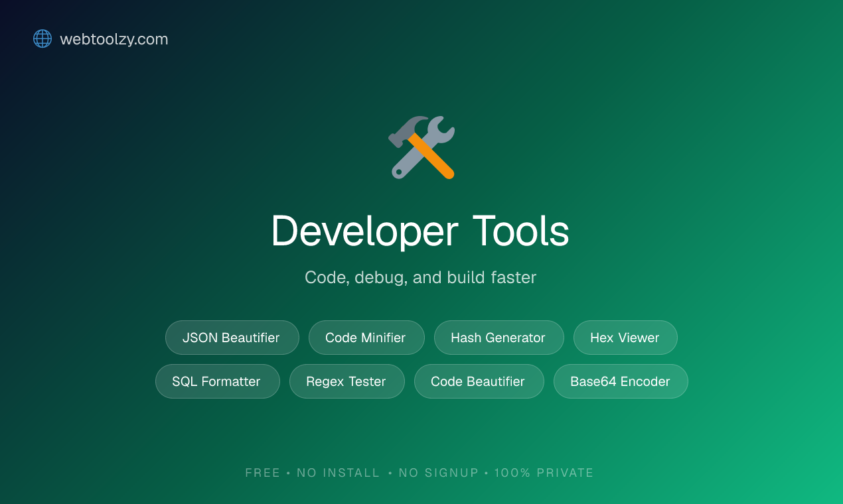
Task: Click the webtoolzy.com site name
Action: 114,39
